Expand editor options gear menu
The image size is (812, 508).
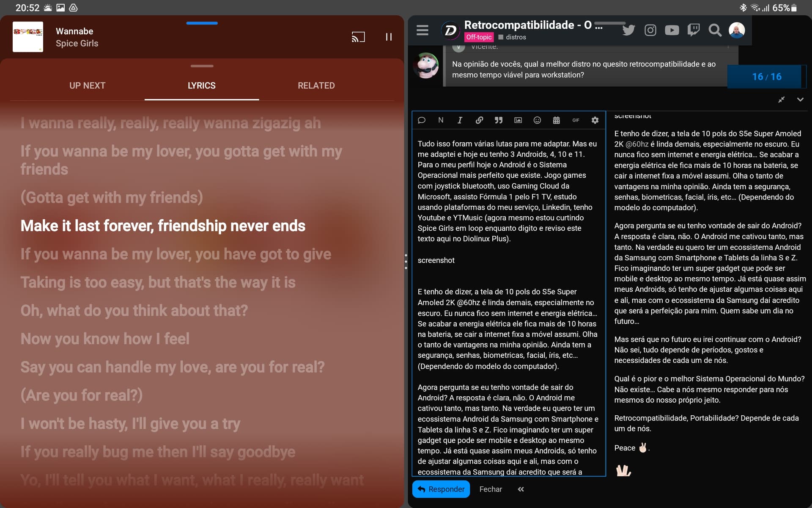click(x=595, y=120)
